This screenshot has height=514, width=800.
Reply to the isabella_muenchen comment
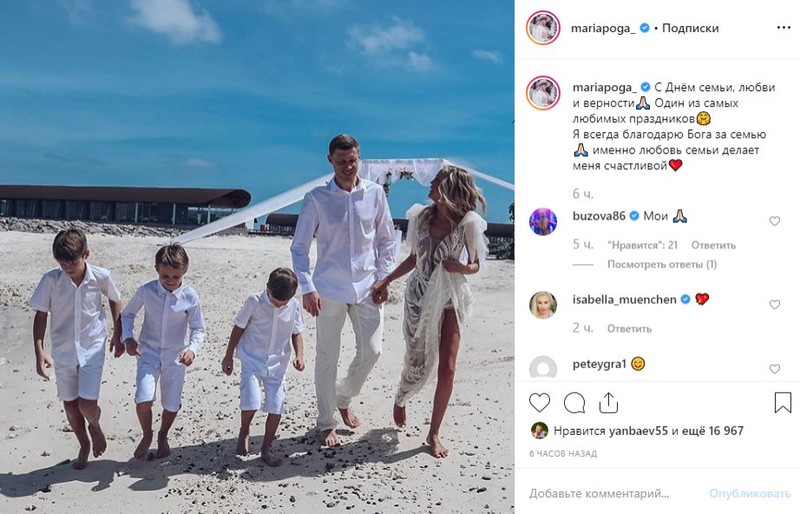click(629, 329)
